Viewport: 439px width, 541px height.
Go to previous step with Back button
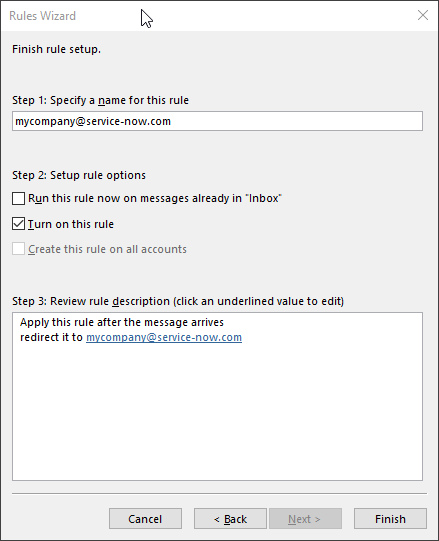(x=230, y=519)
